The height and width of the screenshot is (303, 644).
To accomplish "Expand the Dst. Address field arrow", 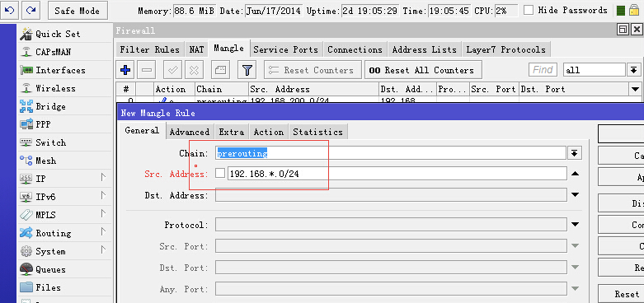I will coord(575,195).
